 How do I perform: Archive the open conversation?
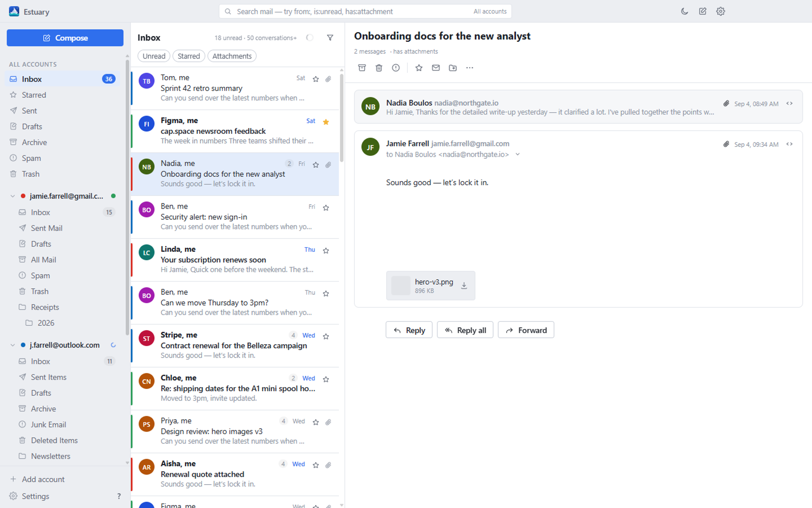[362, 68]
